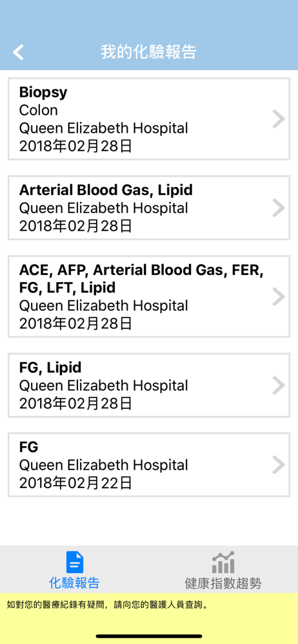
Task: Tap the back arrow in header
Action: tap(18, 53)
